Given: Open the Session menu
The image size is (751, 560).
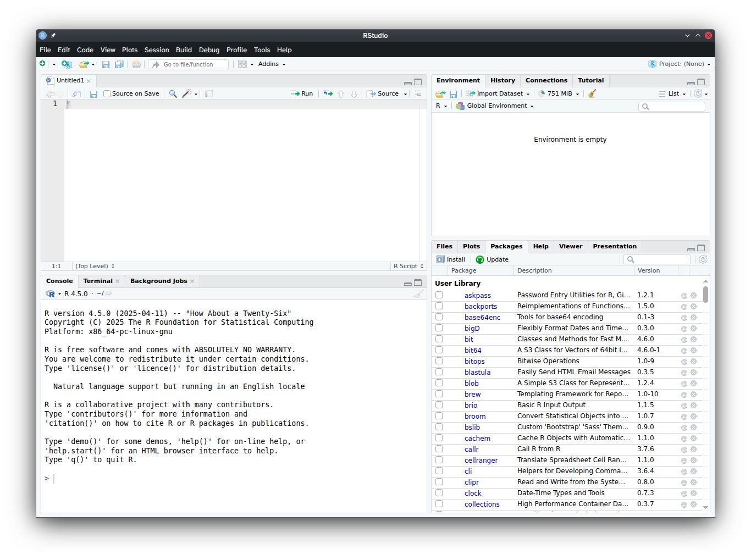Looking at the screenshot, I should 157,50.
